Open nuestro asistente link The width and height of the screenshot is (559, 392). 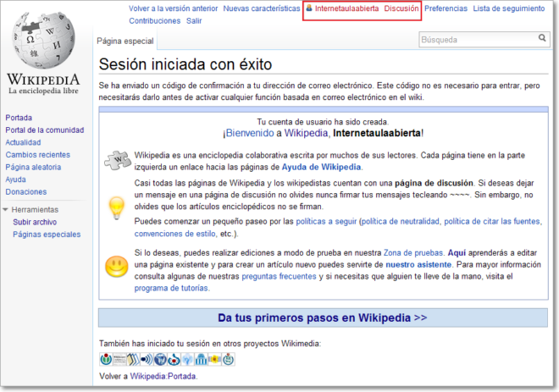pyautogui.click(x=418, y=264)
